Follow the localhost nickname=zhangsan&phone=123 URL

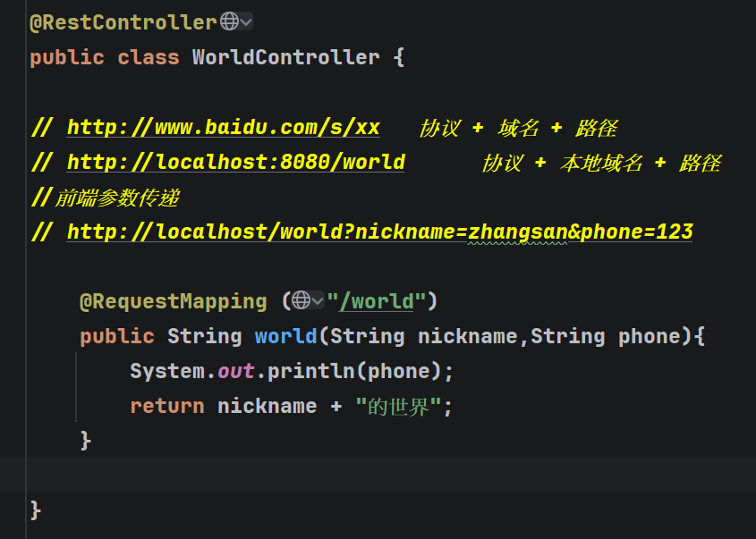tap(380, 232)
